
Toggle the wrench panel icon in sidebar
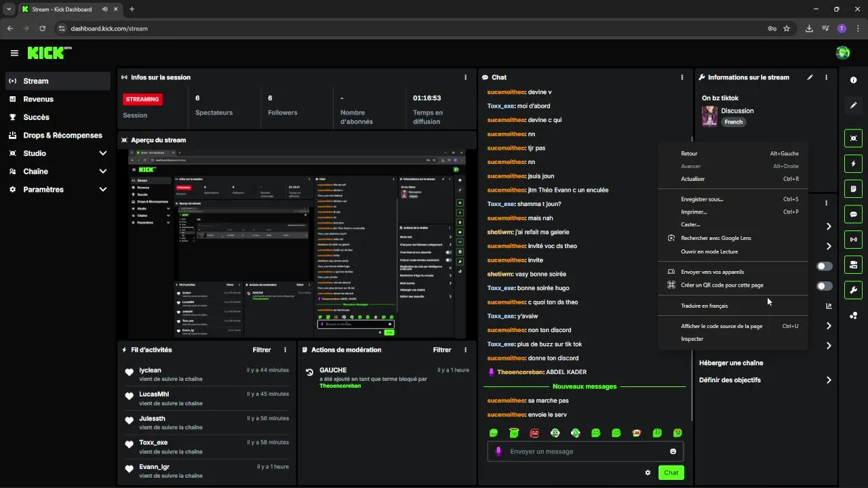(x=853, y=290)
